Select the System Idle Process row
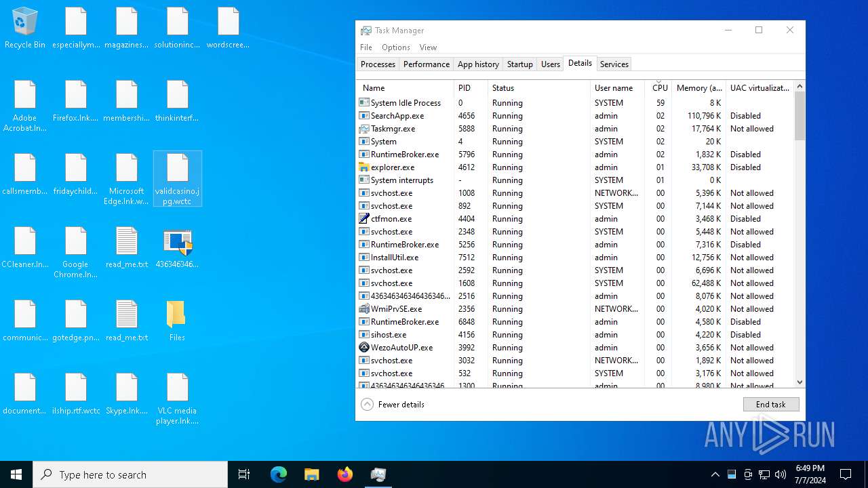 pos(575,103)
